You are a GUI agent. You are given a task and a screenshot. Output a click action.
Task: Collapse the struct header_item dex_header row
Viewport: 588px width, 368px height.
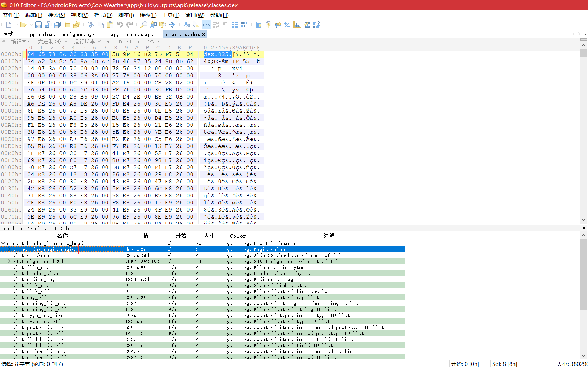click(x=4, y=243)
